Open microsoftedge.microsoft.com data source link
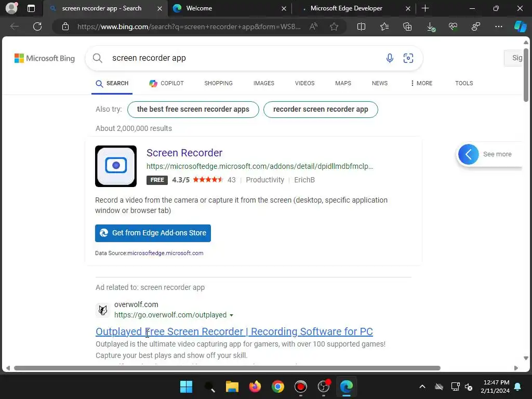Screen dimensions: 532x399 (x=165, y=253)
